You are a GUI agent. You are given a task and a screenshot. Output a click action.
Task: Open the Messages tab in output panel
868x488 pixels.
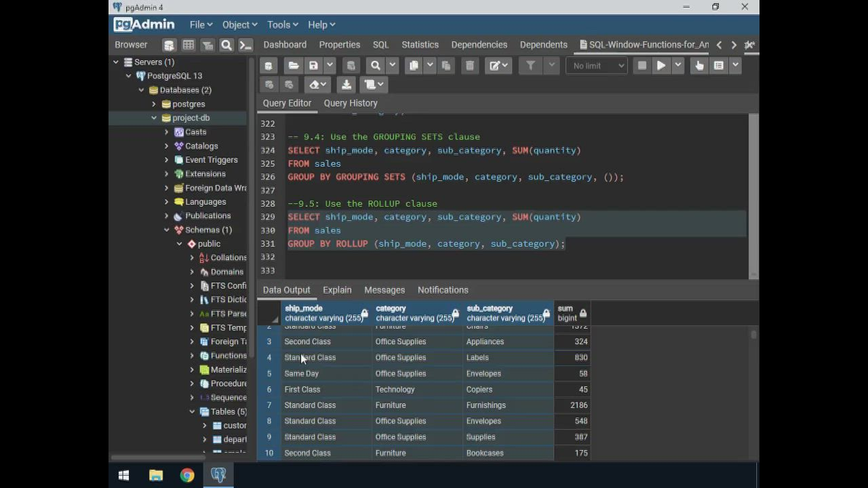click(x=384, y=290)
